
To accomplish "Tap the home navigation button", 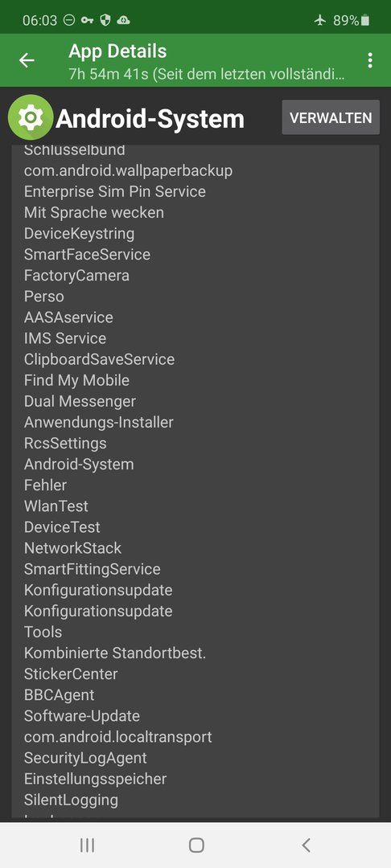I will pyautogui.click(x=196, y=845).
